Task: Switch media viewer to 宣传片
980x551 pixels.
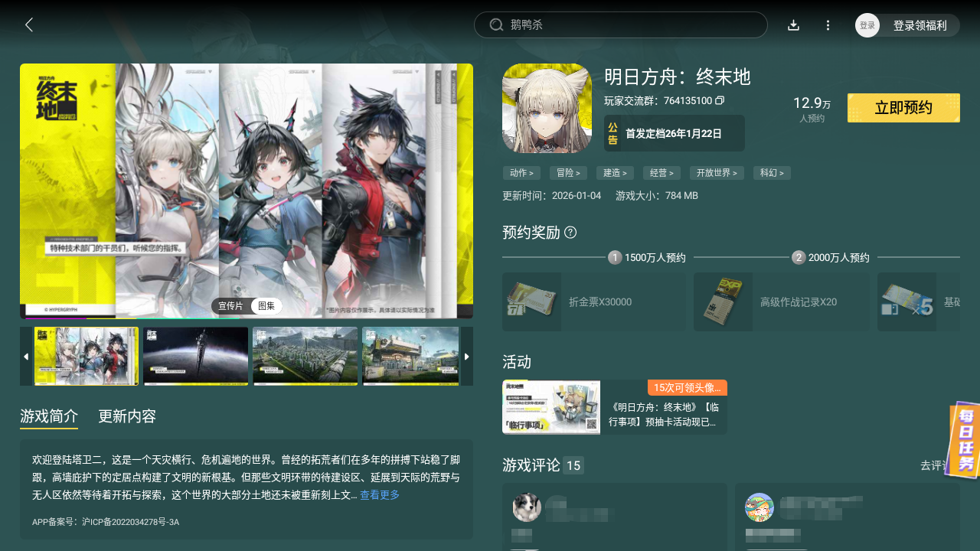Action: click(230, 306)
